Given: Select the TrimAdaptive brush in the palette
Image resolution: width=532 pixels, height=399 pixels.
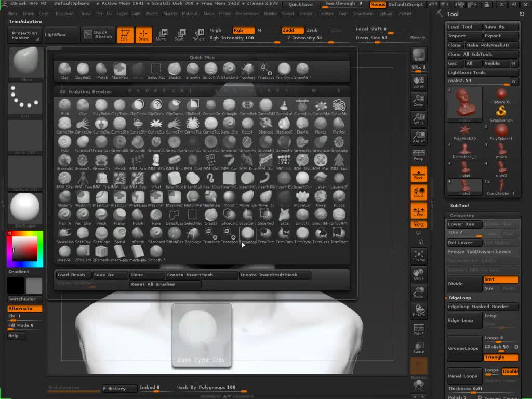Looking at the screenshot, I should [x=247, y=234].
